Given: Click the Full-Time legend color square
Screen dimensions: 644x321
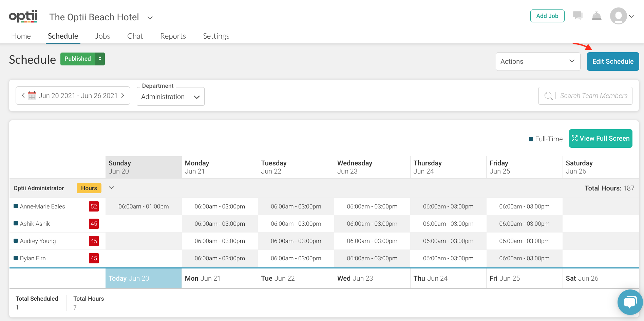Looking at the screenshot, I should pos(531,139).
